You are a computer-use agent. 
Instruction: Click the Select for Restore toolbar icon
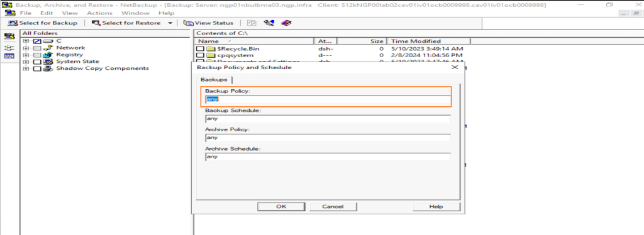click(126, 23)
